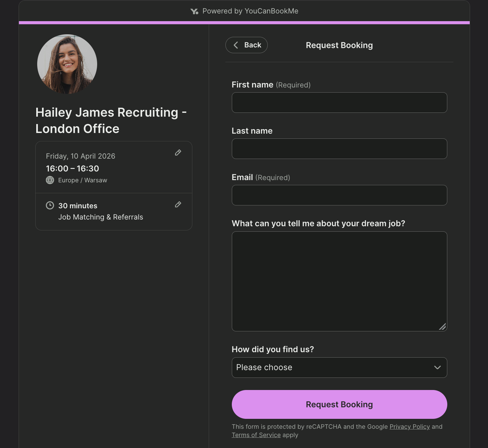Expand the How did you find us selector
The height and width of the screenshot is (448, 488).
tap(339, 368)
